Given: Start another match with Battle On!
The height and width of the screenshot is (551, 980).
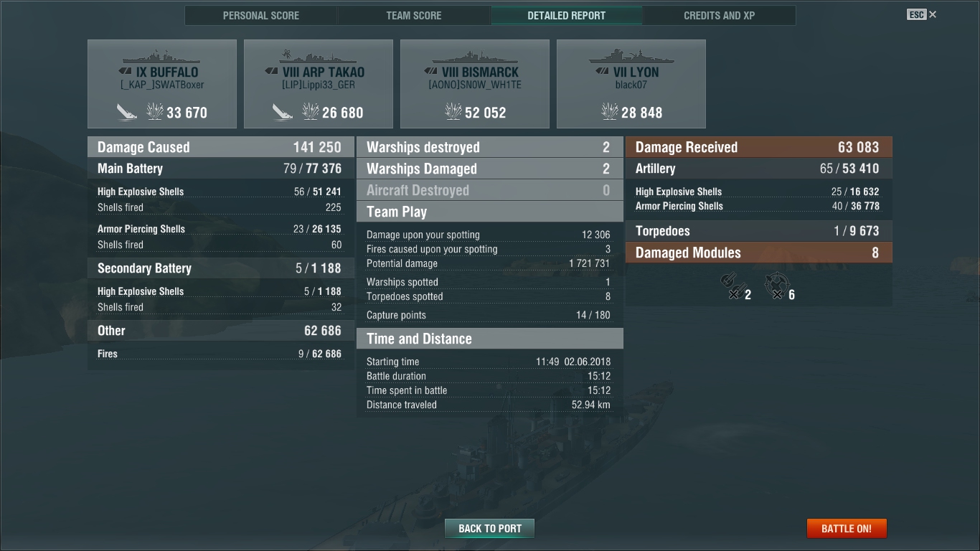Looking at the screenshot, I should coord(847,529).
